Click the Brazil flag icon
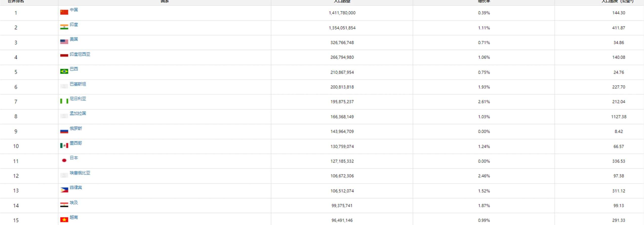 coord(64,71)
